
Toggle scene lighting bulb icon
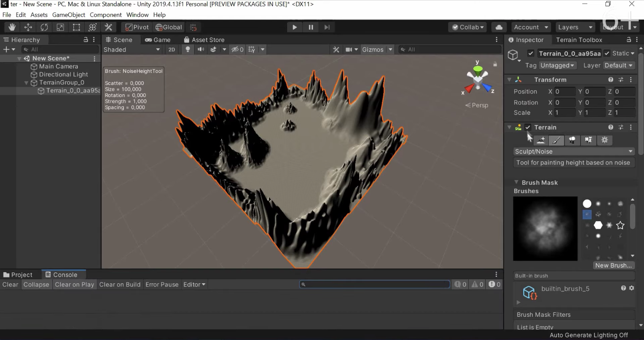(188, 50)
